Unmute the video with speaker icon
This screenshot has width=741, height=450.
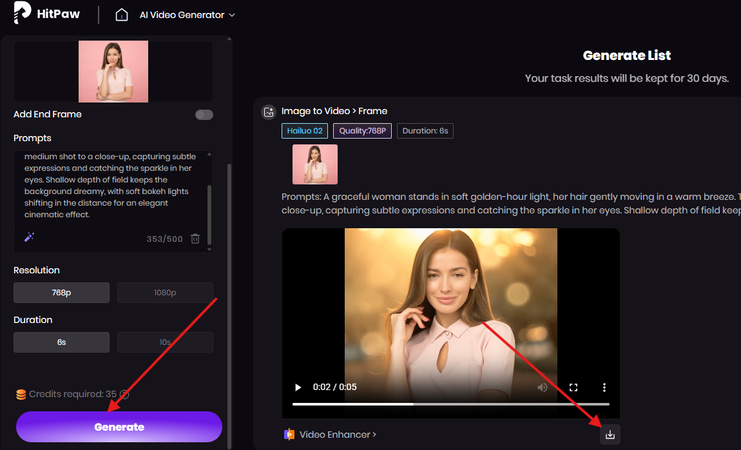542,387
